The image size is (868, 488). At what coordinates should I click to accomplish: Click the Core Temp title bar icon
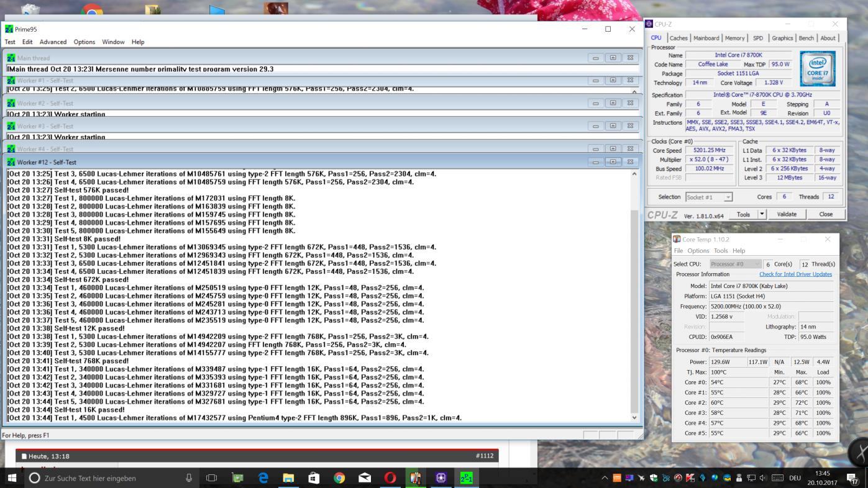tap(677, 239)
